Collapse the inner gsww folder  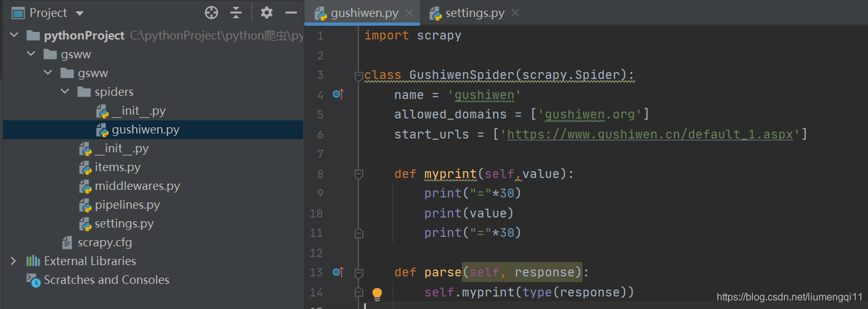click(x=48, y=73)
